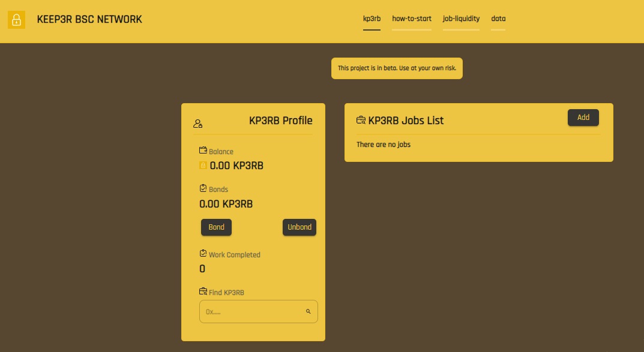Click the yellow padlock logo icon
644x352 pixels.
[x=16, y=20]
